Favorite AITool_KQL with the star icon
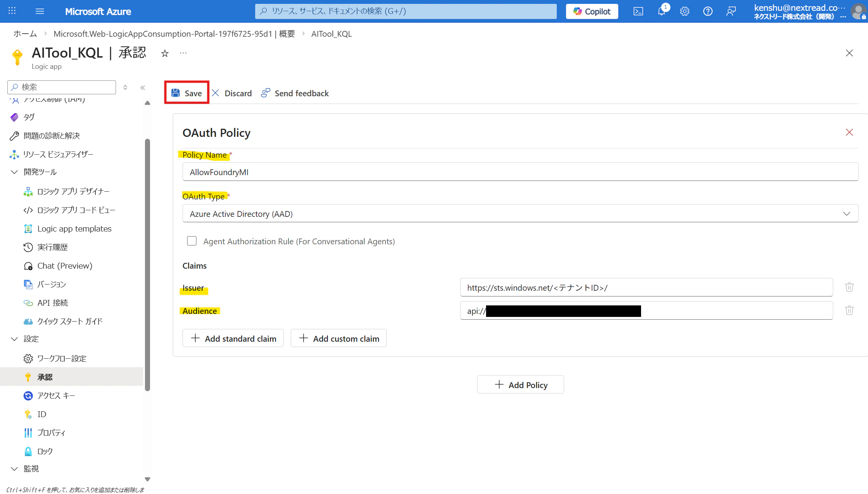The height and width of the screenshot is (494, 868). (165, 53)
